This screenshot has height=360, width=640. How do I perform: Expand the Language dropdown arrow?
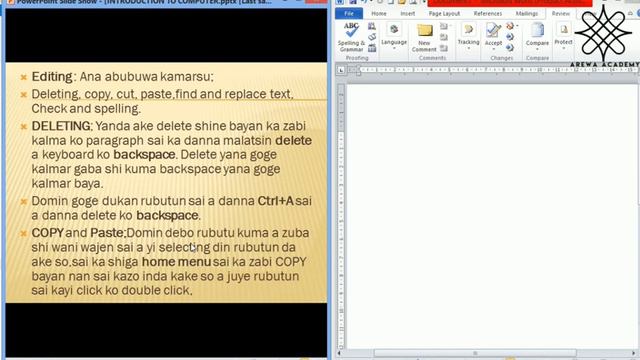click(394, 48)
